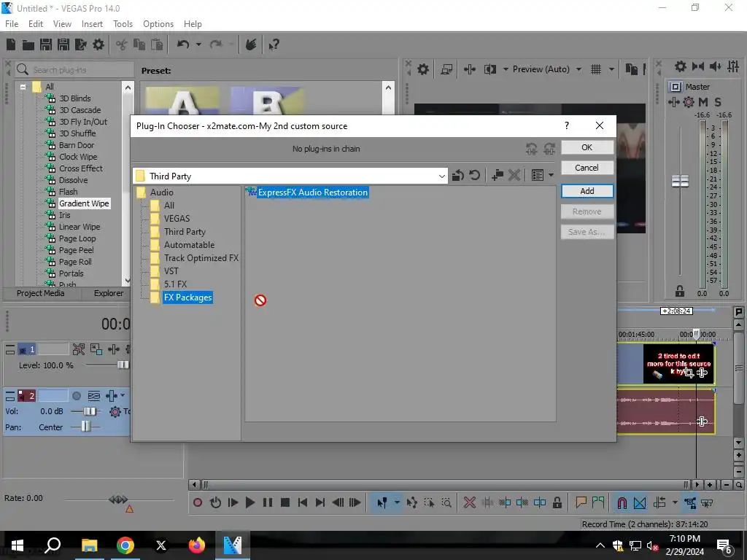Open Chrome from Windows taskbar

[125, 545]
